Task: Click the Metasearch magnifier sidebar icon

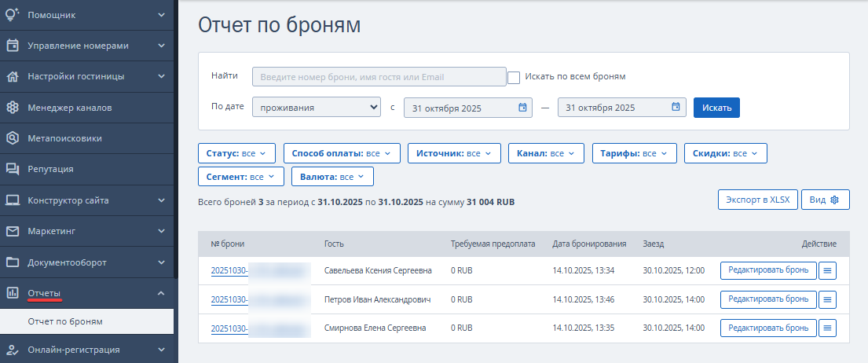Action: click(13, 138)
